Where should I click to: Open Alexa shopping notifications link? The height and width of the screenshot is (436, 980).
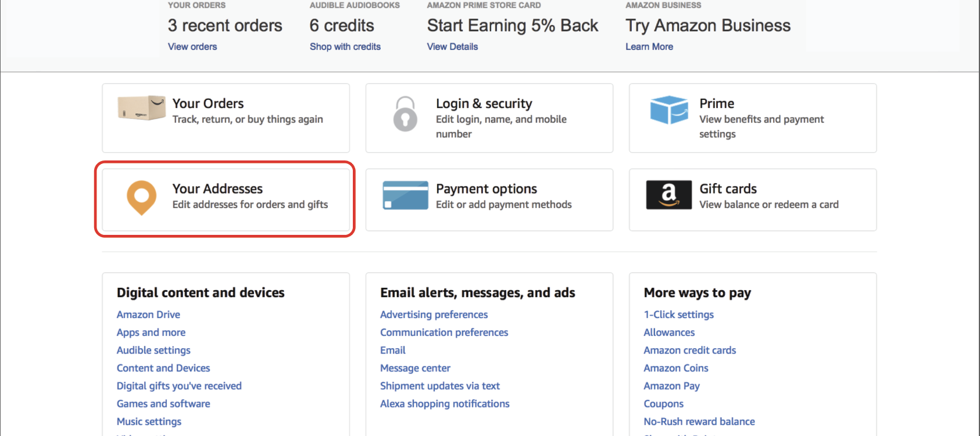(445, 403)
